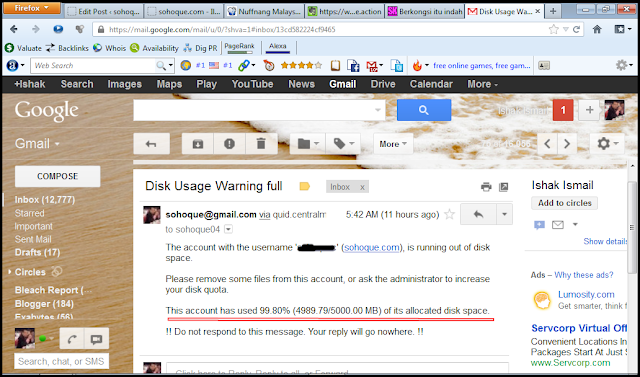Click Add to circles button
Screen dimensions: 640x377
(x=564, y=203)
